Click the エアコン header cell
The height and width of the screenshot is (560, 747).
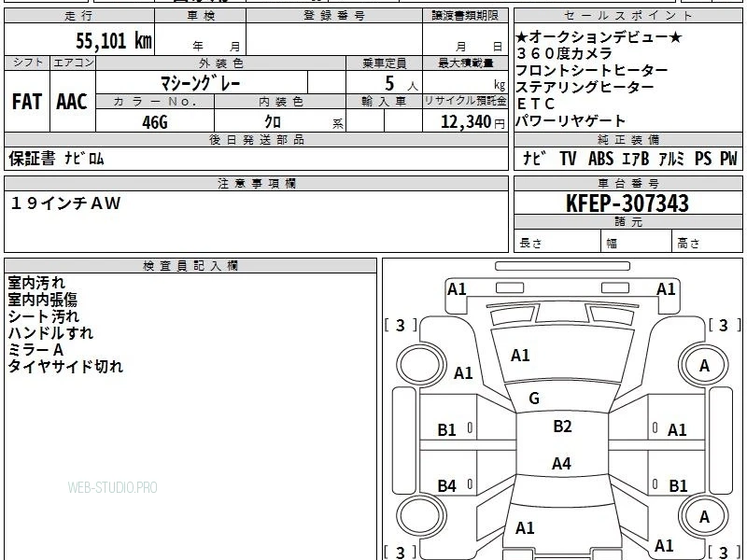(73, 63)
